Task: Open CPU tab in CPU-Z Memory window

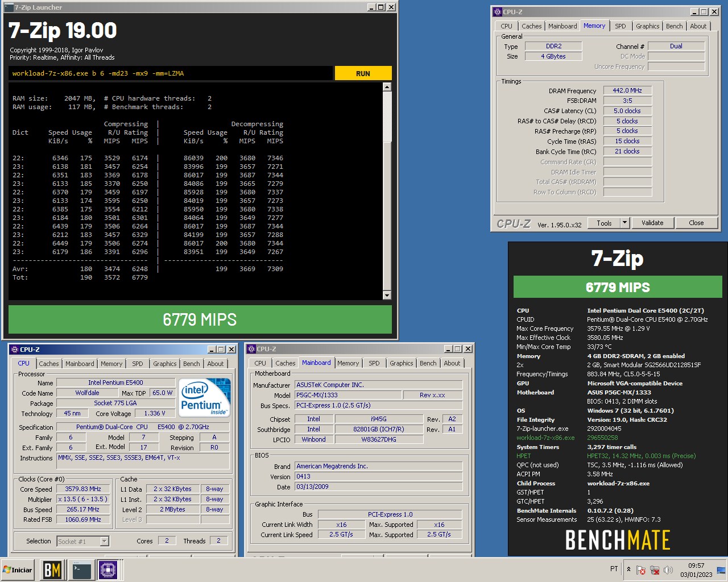Action: (x=506, y=26)
